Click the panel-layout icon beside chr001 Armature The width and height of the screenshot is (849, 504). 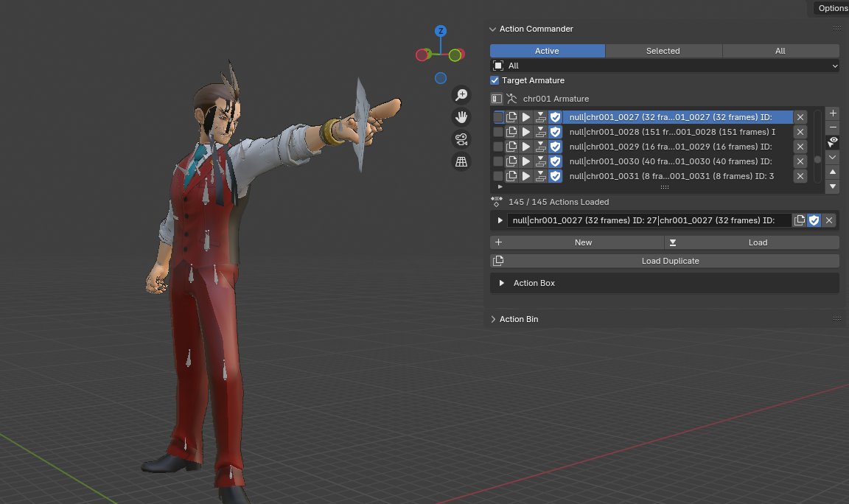[x=497, y=99]
